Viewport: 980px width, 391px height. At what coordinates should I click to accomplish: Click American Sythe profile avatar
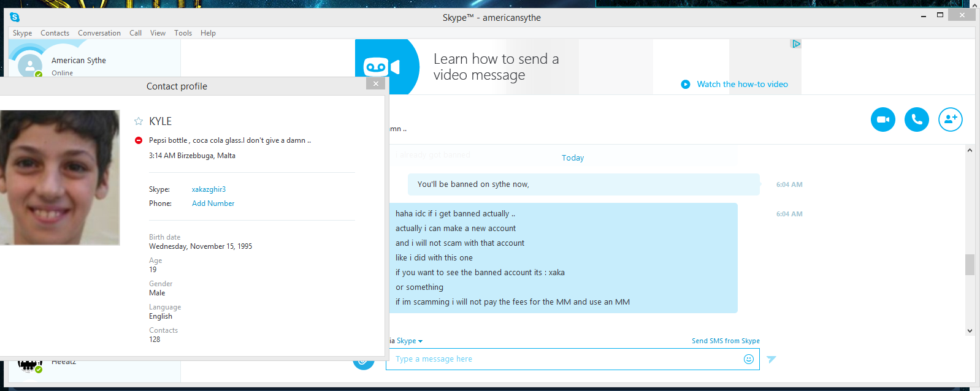[30, 66]
